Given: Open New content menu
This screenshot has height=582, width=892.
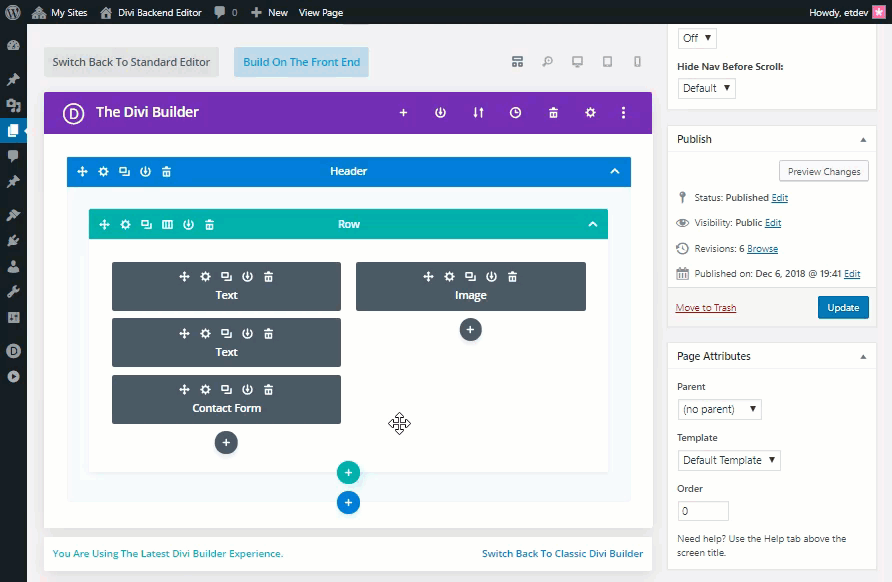Looking at the screenshot, I should [x=270, y=12].
